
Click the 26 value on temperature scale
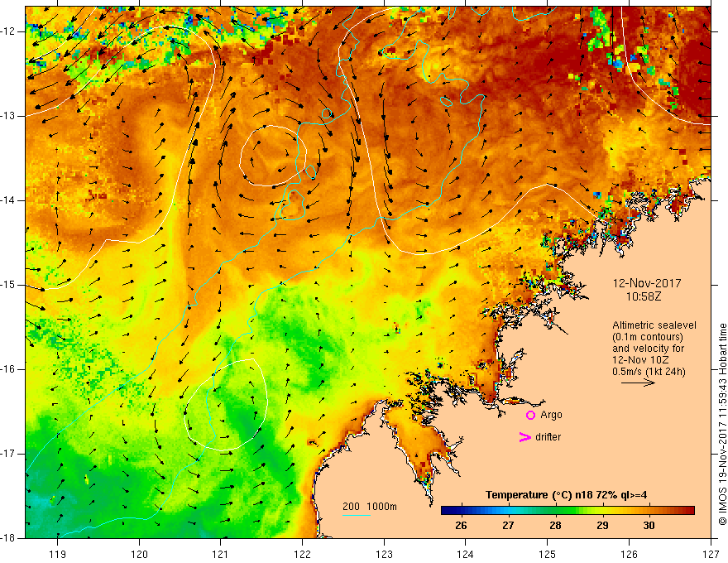[x=461, y=526]
